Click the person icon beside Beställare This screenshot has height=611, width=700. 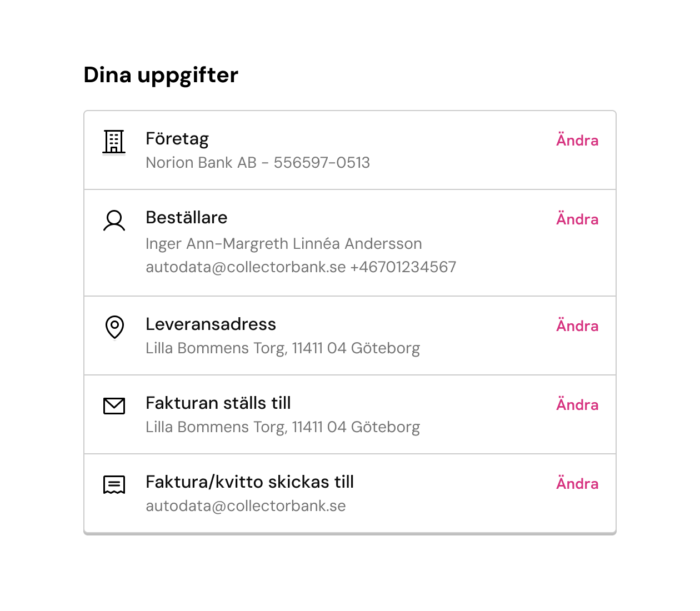(x=114, y=221)
